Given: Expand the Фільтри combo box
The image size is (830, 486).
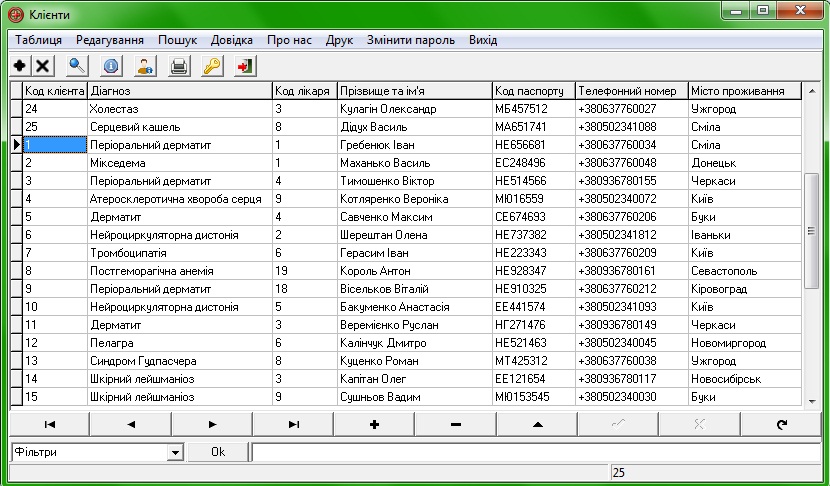Looking at the screenshot, I should (175, 453).
